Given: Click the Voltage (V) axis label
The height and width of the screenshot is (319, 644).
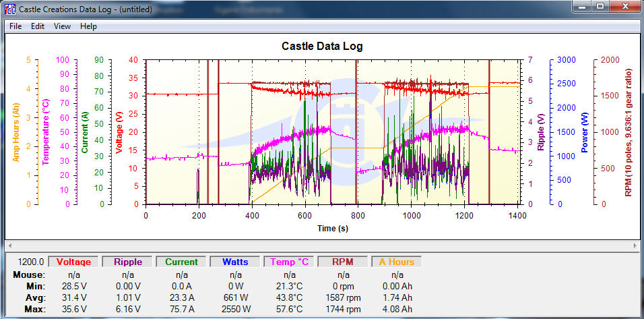Looking at the screenshot, I should pyautogui.click(x=119, y=132).
